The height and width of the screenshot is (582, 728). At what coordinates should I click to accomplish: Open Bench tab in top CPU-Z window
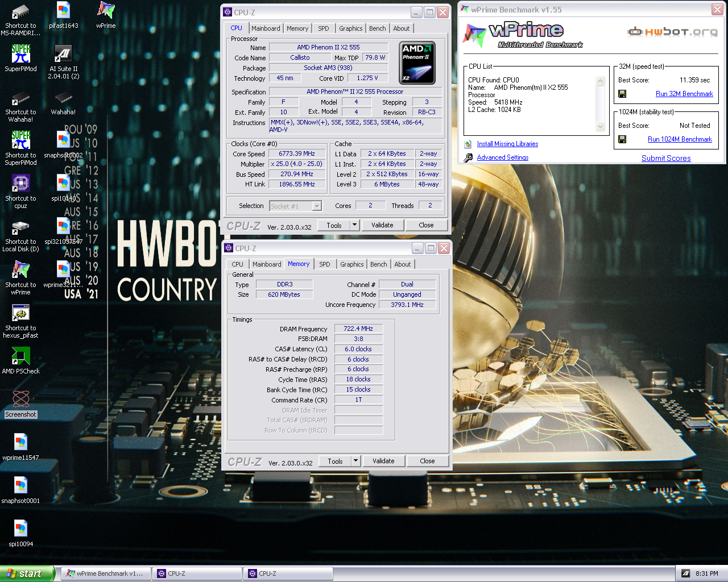378,28
